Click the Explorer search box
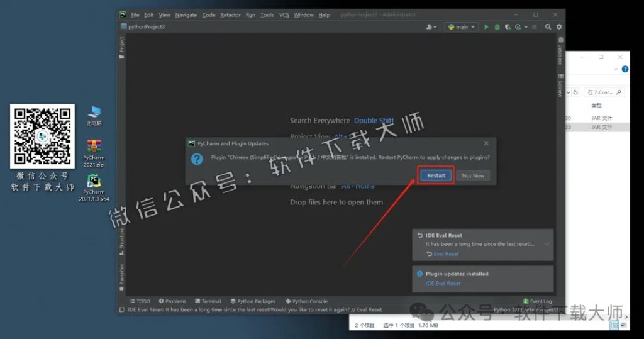 (604, 92)
